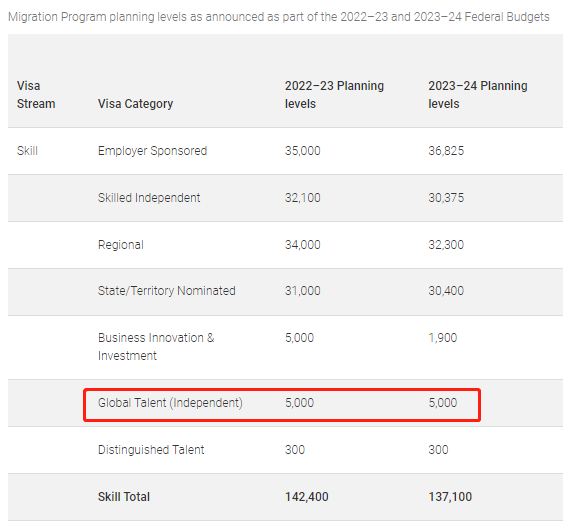Screen dimensions: 570x523
Task: Click the 30,375 Skilled Independent value
Action: coord(446,198)
